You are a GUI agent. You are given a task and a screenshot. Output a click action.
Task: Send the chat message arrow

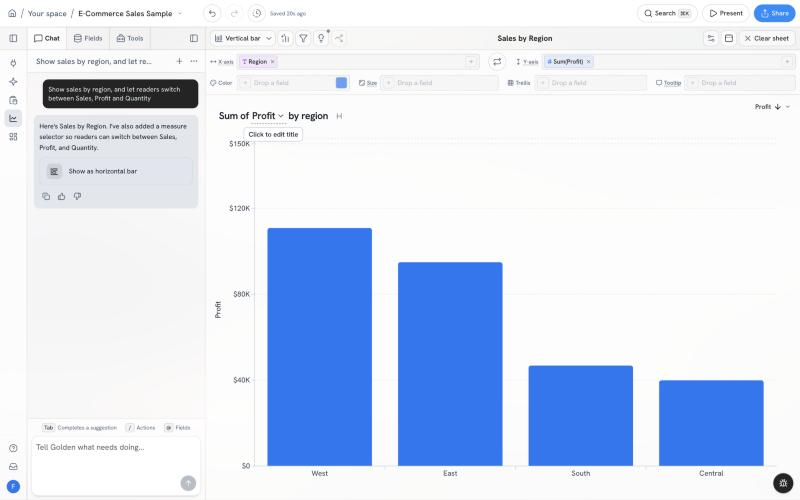[x=188, y=483]
